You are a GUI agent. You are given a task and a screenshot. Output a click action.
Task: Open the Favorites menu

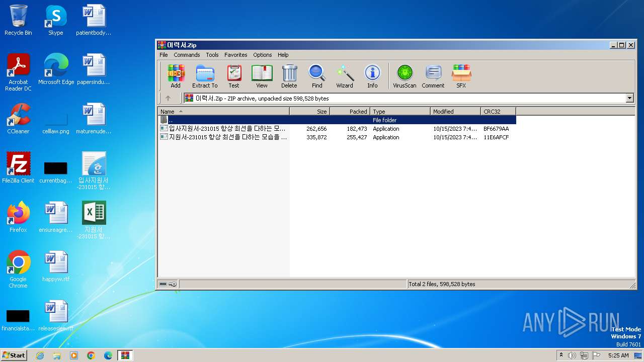(x=236, y=55)
